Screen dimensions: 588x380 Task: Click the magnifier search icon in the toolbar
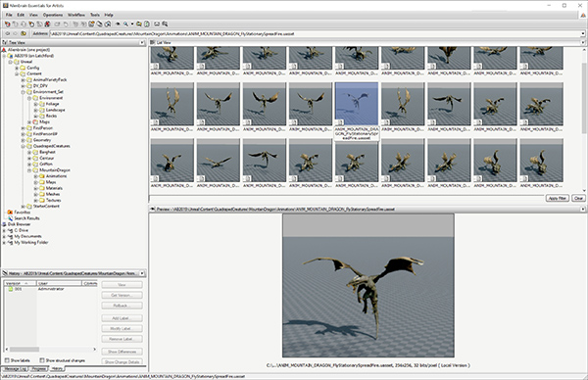pos(125,24)
